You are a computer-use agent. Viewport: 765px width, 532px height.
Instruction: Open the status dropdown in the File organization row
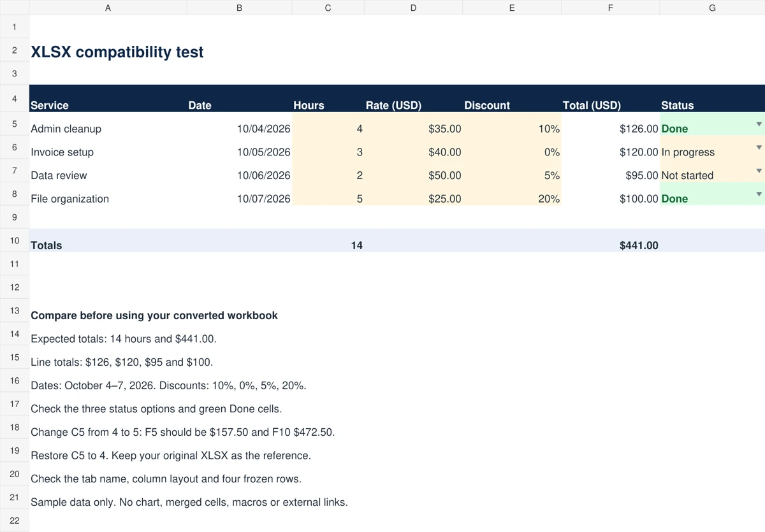(x=759, y=194)
